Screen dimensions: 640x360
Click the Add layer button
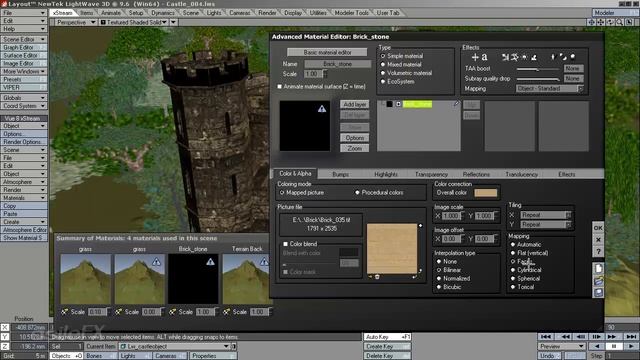coord(355,104)
